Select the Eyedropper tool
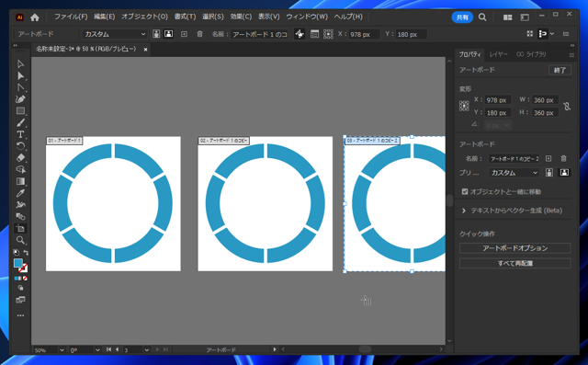 (20, 193)
